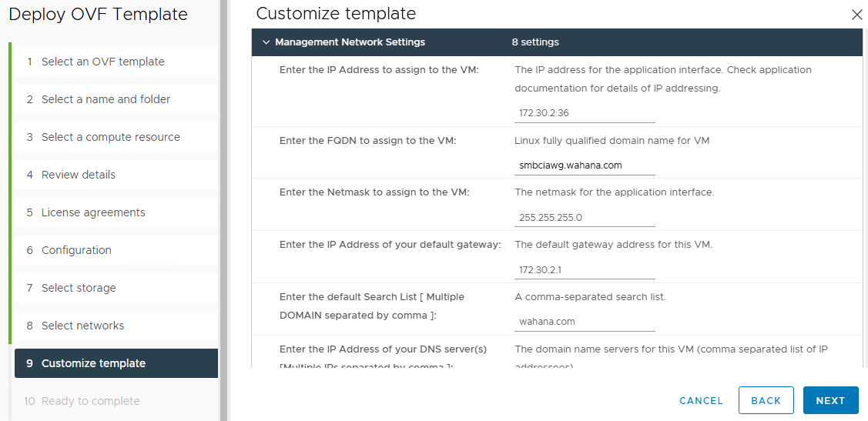Select step 5 License agreements
The width and height of the screenshot is (868, 421).
click(x=93, y=212)
